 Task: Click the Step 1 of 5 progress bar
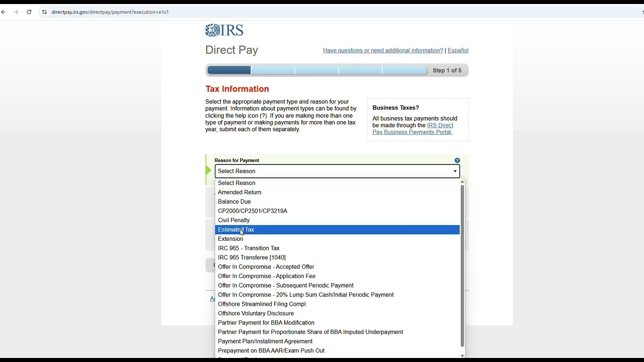[337, 70]
